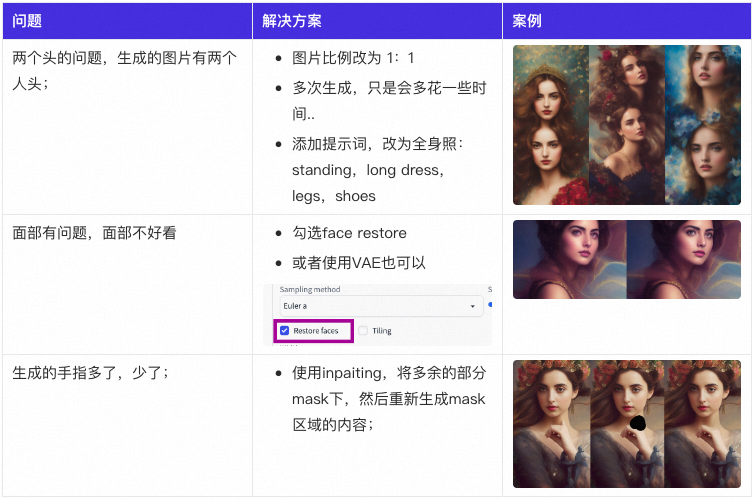Click the black inpaint mask blob

point(638,423)
